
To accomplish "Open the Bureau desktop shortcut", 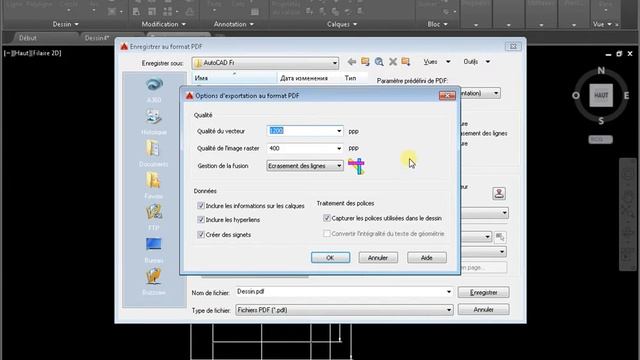I will click(153, 244).
